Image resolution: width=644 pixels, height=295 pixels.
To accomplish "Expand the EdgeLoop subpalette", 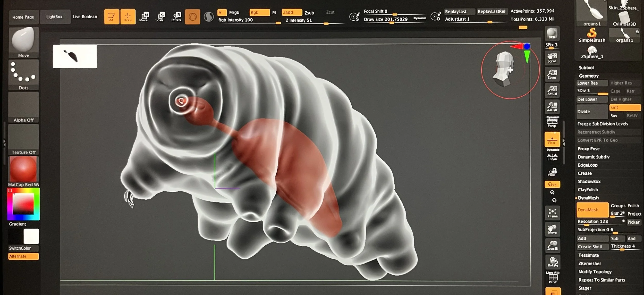I will pos(587,165).
